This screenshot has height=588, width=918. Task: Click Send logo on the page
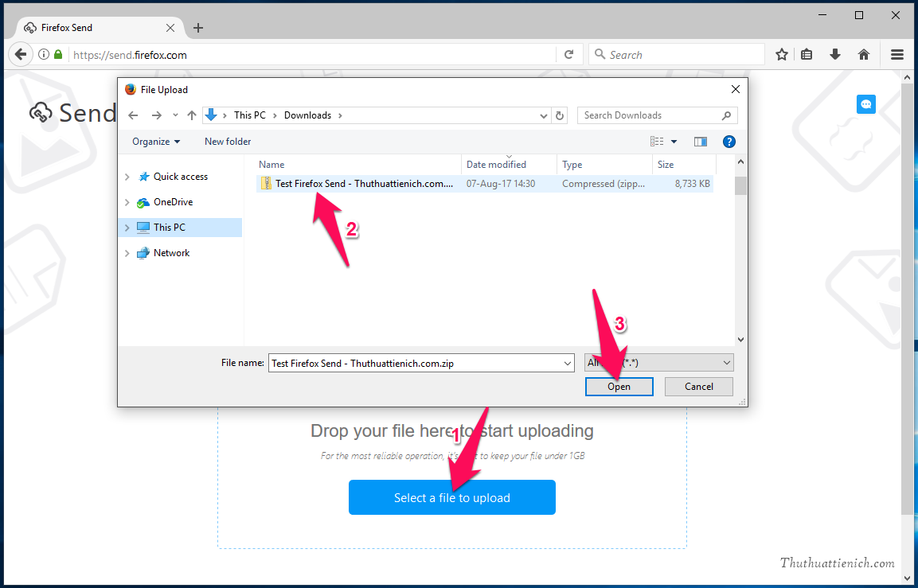click(73, 112)
